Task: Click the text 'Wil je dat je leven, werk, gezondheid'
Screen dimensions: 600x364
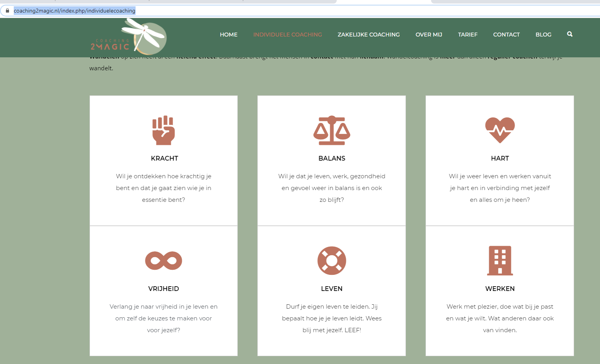Action: coord(332,176)
